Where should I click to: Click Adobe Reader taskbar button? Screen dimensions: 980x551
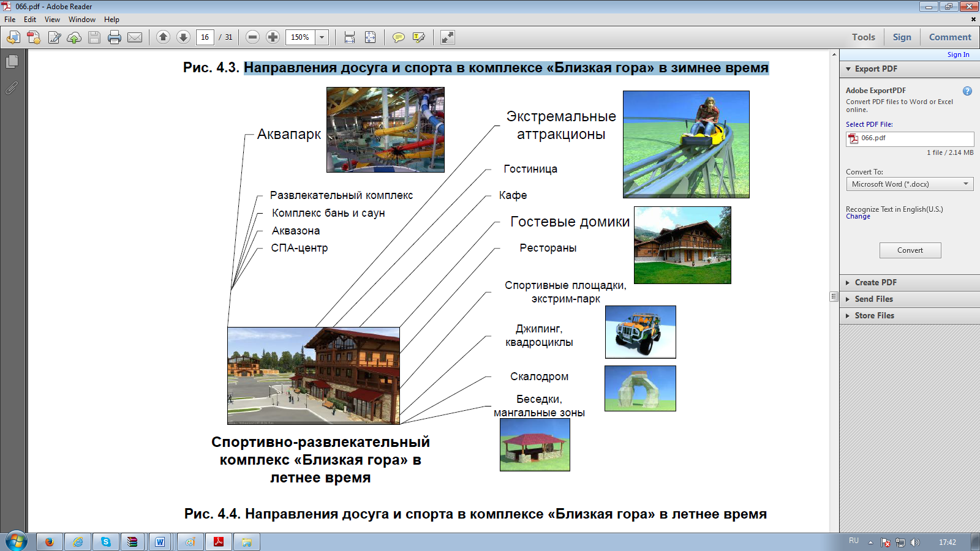[x=219, y=542]
